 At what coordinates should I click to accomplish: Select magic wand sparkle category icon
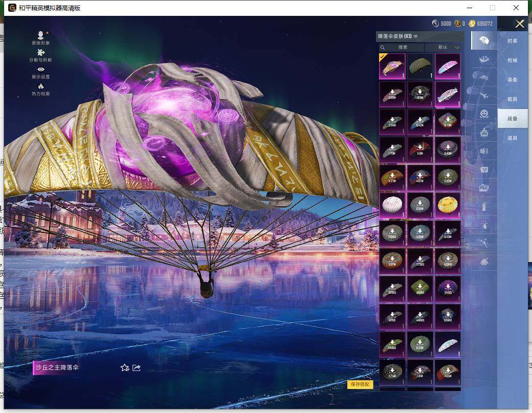(x=484, y=243)
